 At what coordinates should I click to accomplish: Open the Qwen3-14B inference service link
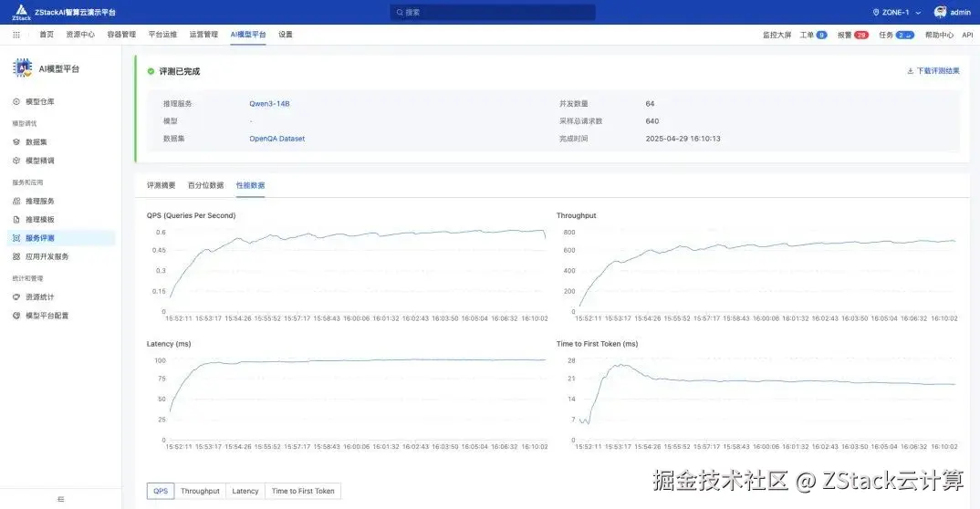click(269, 104)
